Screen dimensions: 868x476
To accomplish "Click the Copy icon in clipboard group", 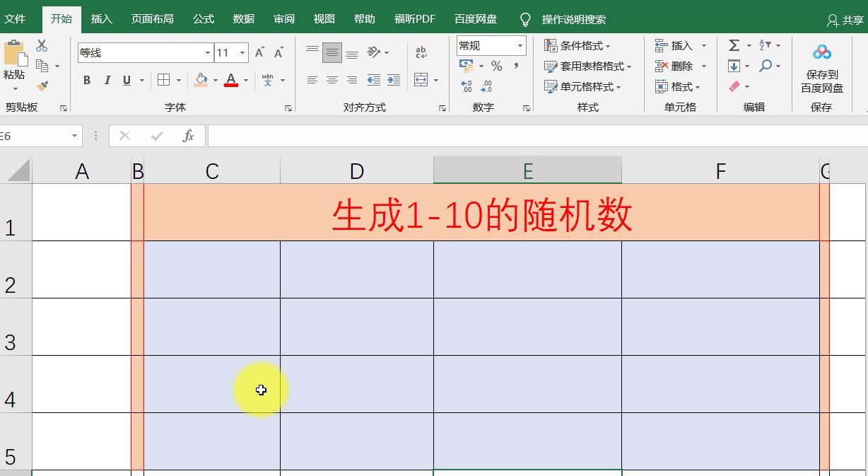I will pos(42,66).
